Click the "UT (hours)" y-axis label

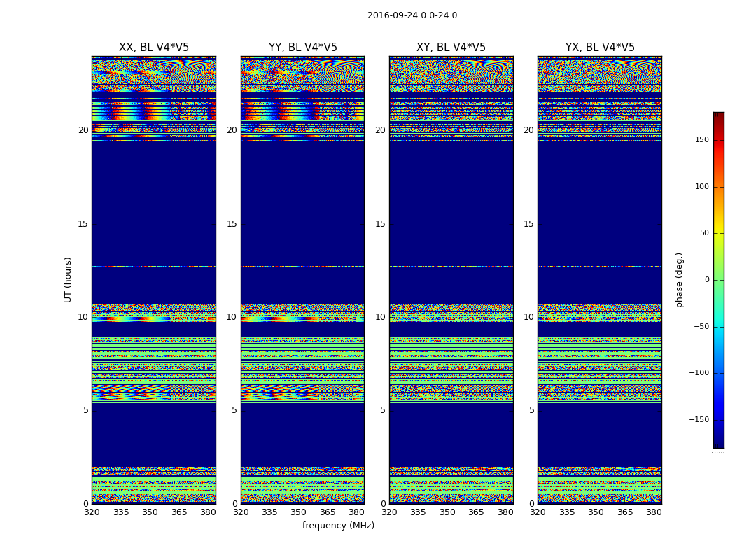click(x=69, y=279)
